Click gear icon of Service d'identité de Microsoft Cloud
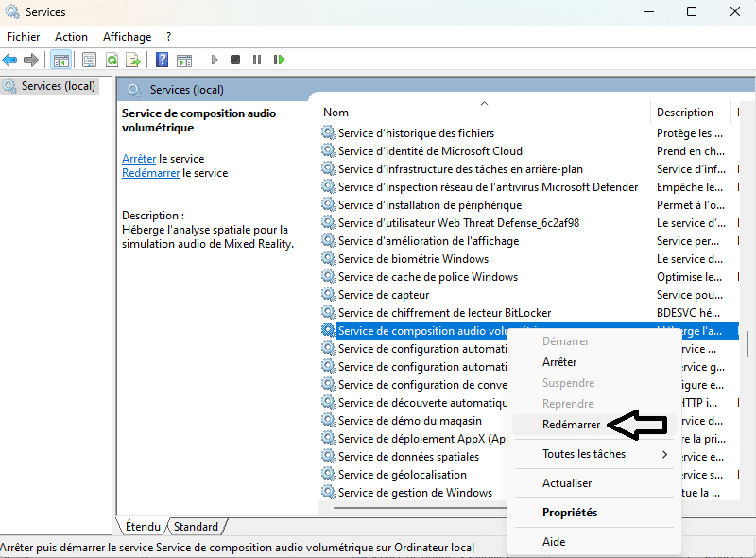 [328, 150]
